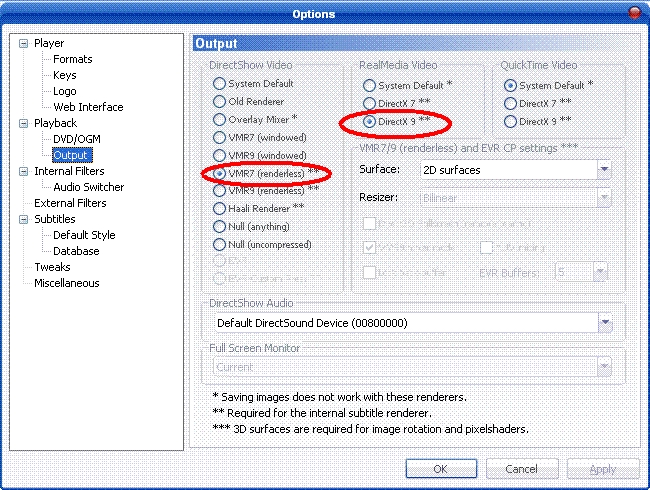Open the Subtitles settings page

tap(55, 219)
